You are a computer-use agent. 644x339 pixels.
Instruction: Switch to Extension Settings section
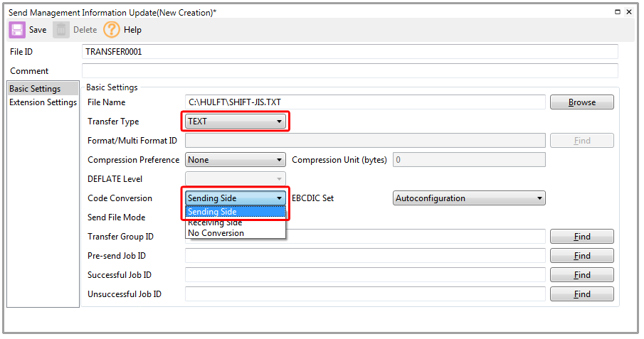(x=43, y=102)
